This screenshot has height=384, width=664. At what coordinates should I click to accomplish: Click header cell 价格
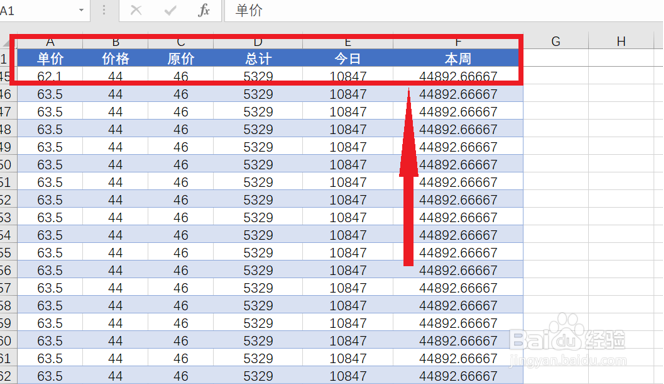coord(115,58)
